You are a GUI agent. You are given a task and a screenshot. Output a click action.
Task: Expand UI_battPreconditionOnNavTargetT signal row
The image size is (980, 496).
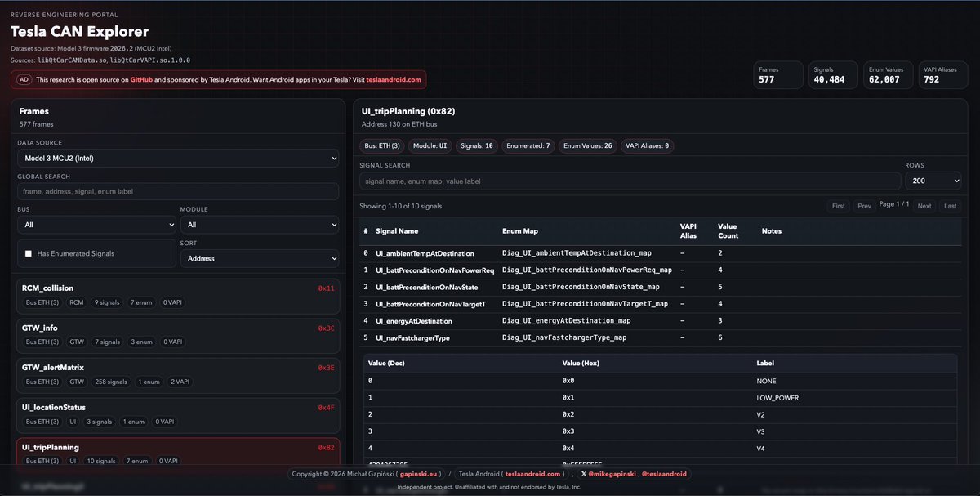pyautogui.click(x=661, y=304)
